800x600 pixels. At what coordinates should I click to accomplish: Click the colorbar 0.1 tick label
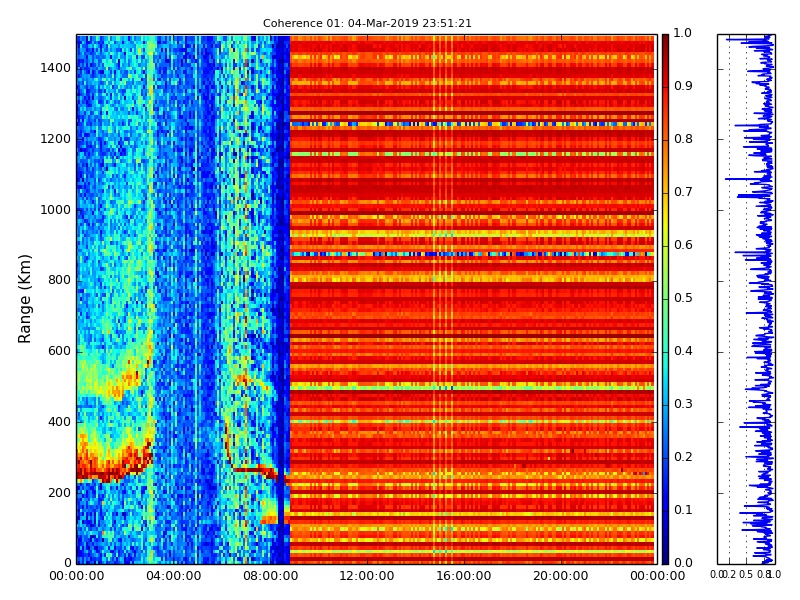(683, 510)
